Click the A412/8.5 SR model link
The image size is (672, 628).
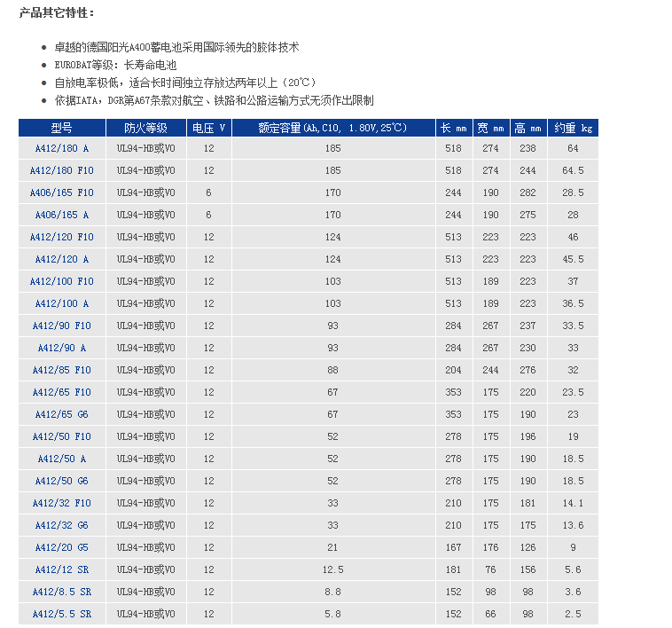61,592
